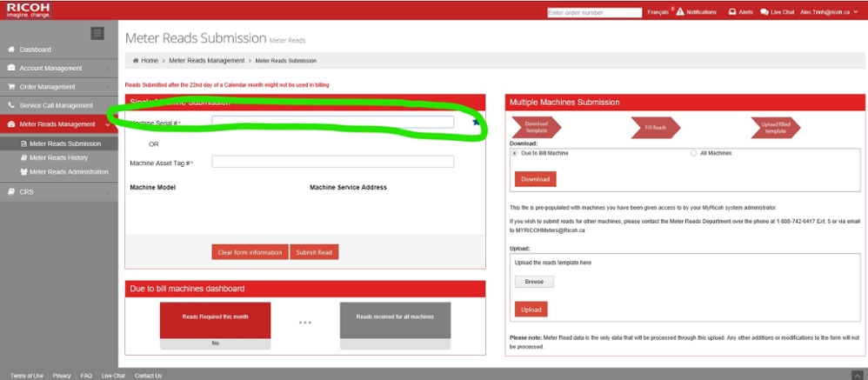The height and width of the screenshot is (380, 868).
Task: Click the Browse file button
Action: [x=534, y=282]
